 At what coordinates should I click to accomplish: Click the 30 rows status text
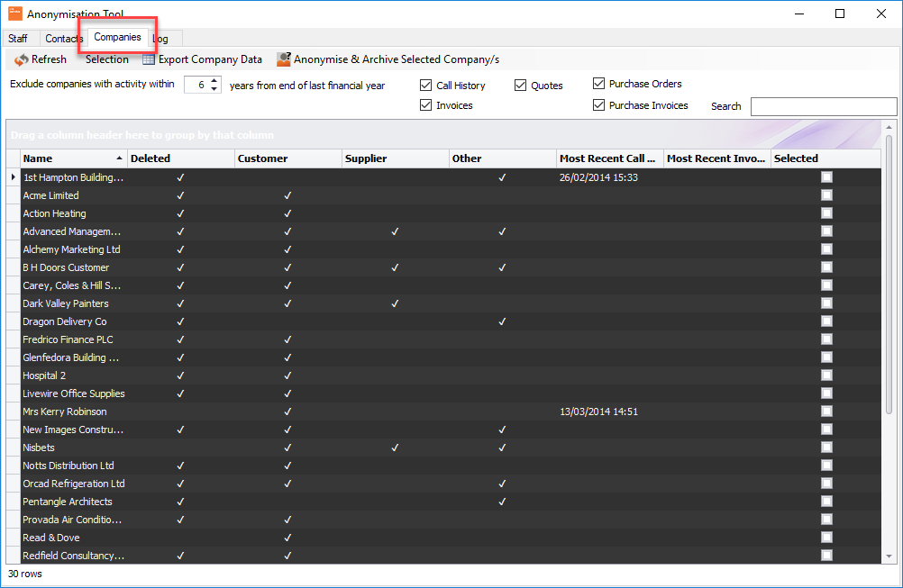coord(24,574)
